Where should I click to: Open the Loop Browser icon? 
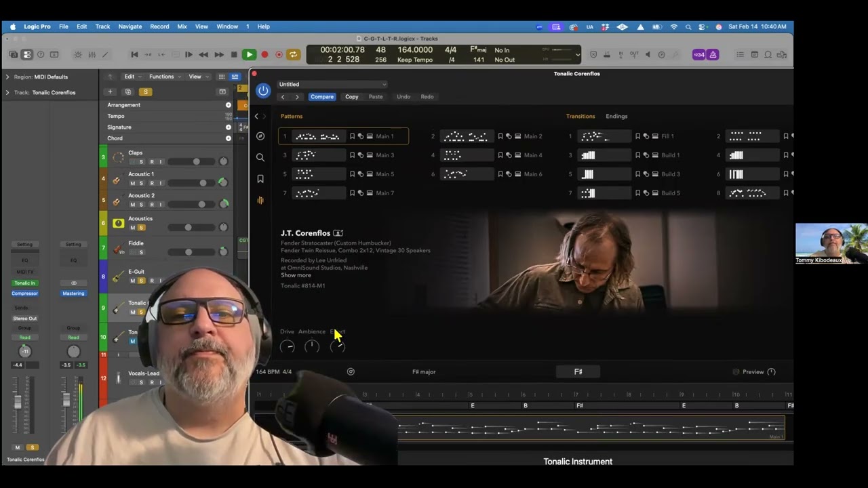(768, 54)
